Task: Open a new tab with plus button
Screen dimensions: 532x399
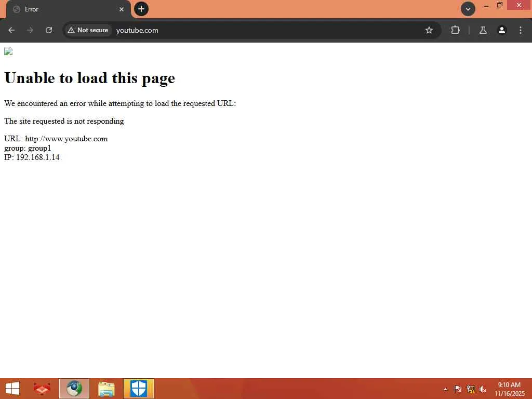Action: [141, 9]
